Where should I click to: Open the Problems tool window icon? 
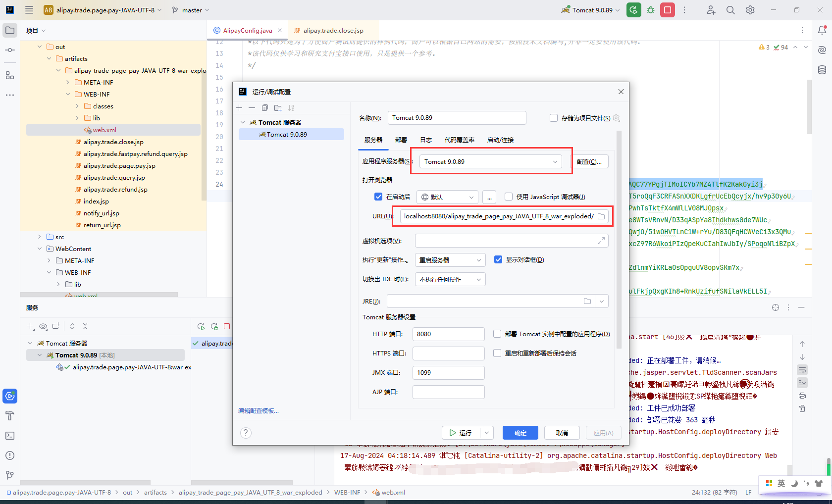pyautogui.click(x=10, y=455)
